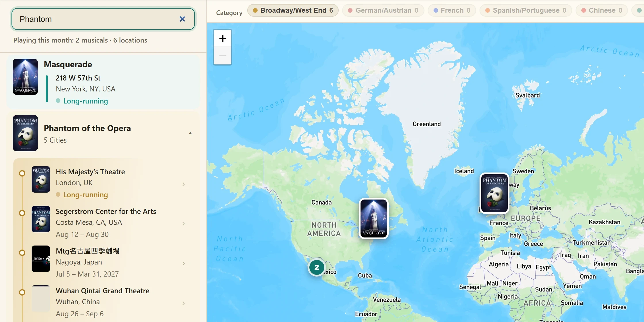Open Segerstrom Center for the Arts chevron
Viewport: 644px width, 322px height.
[x=184, y=224]
